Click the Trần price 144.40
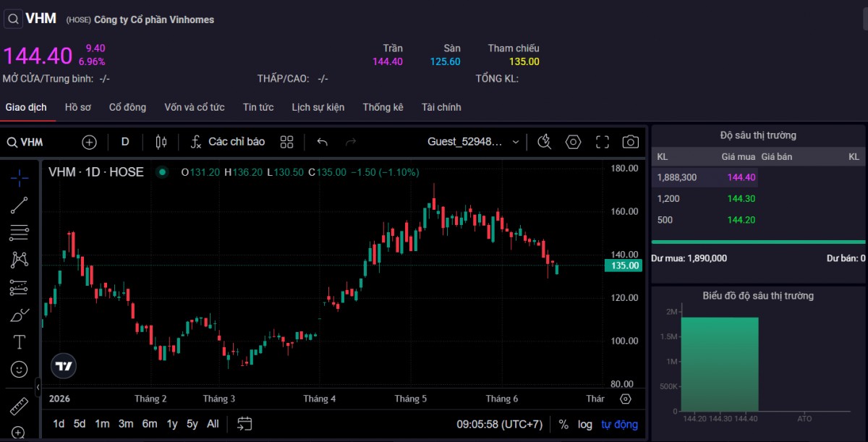This screenshot has width=868, height=442. pyautogui.click(x=388, y=61)
